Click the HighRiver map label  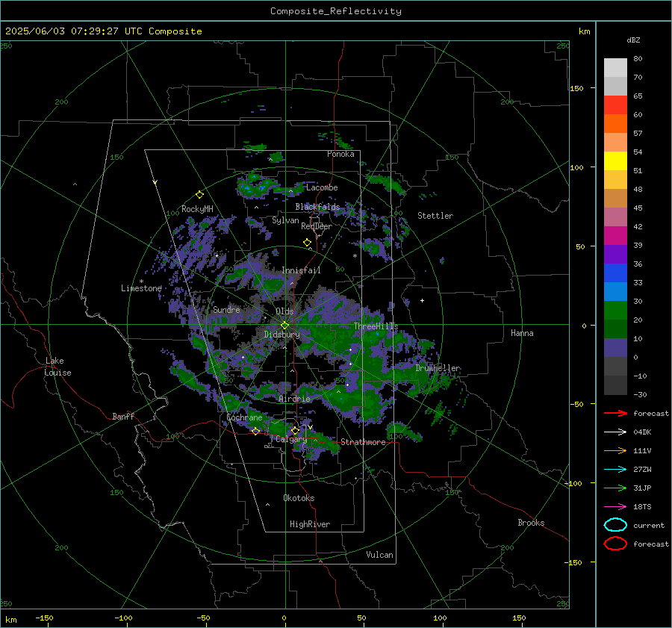point(310,524)
